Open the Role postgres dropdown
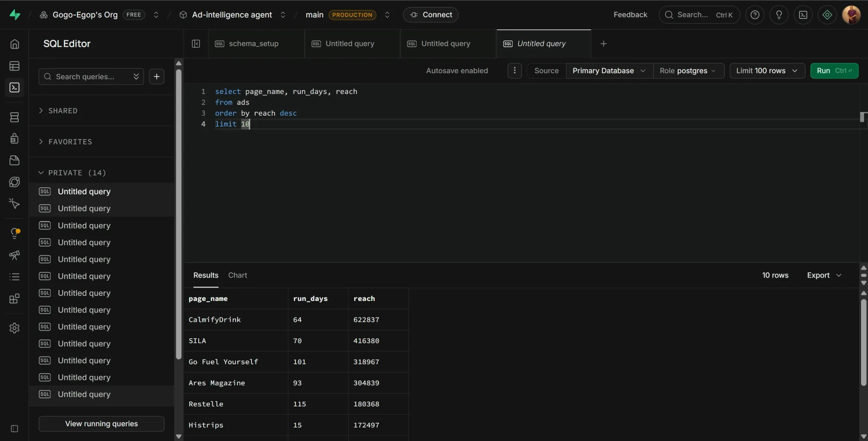This screenshot has height=441, width=868. (x=688, y=71)
